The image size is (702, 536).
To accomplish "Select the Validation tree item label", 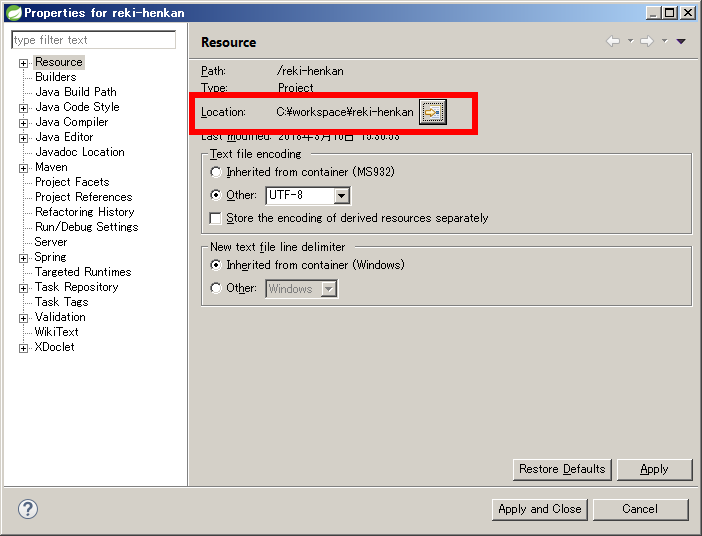I will point(60,317).
